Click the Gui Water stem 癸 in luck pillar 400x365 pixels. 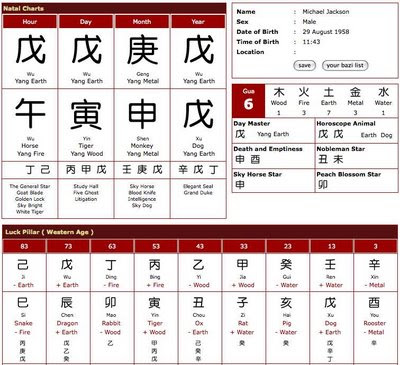tap(287, 265)
